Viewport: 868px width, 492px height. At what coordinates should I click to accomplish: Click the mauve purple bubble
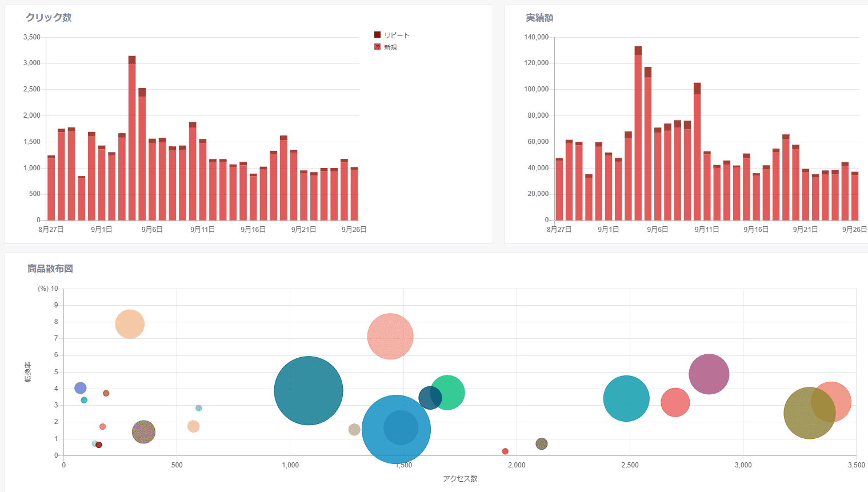[x=709, y=374]
